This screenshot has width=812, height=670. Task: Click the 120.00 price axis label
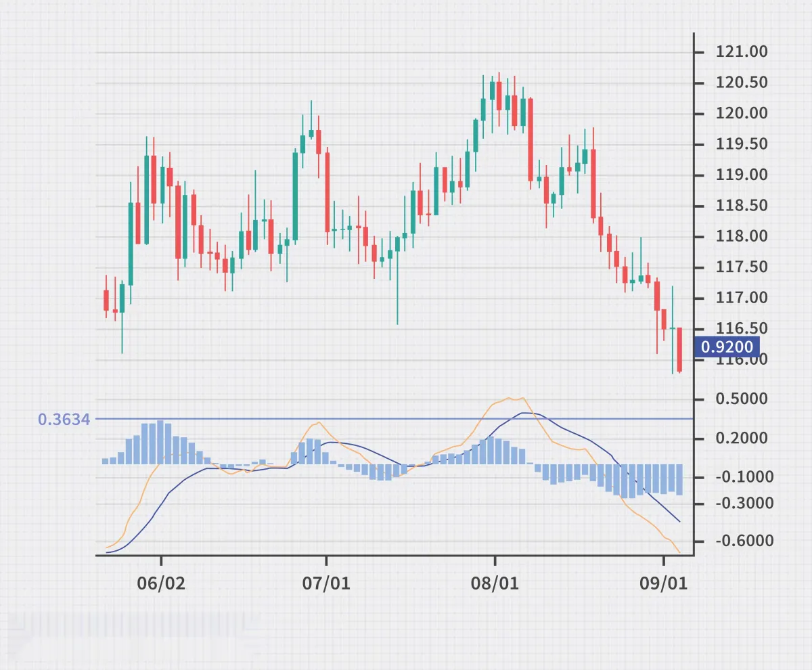pyautogui.click(x=742, y=114)
